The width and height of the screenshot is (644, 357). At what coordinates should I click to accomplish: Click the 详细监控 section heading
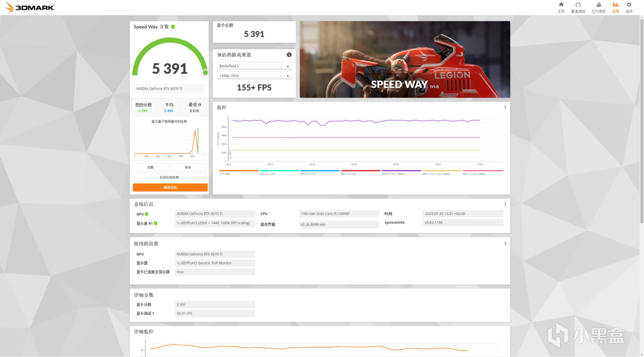(x=144, y=332)
